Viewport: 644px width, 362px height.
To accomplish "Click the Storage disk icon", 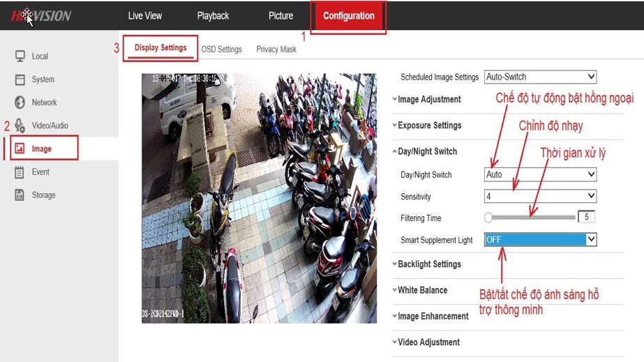I will pyautogui.click(x=20, y=195).
